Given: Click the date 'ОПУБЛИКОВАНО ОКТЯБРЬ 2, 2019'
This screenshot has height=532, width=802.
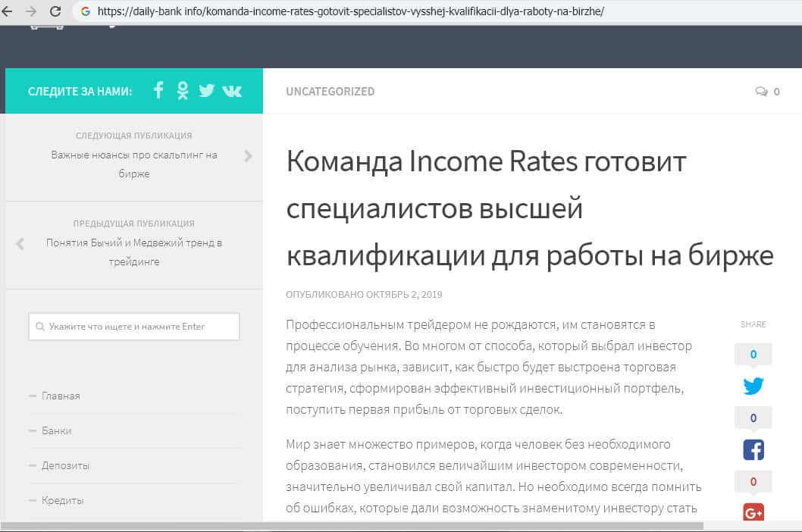Looking at the screenshot, I should 364,294.
